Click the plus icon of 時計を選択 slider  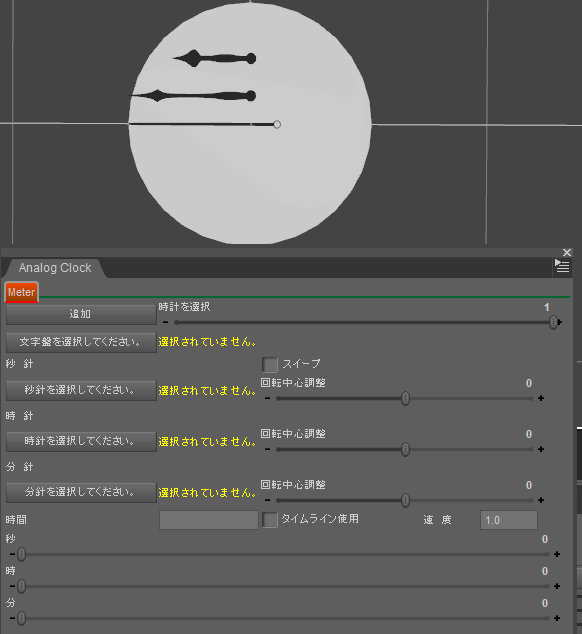click(560, 322)
